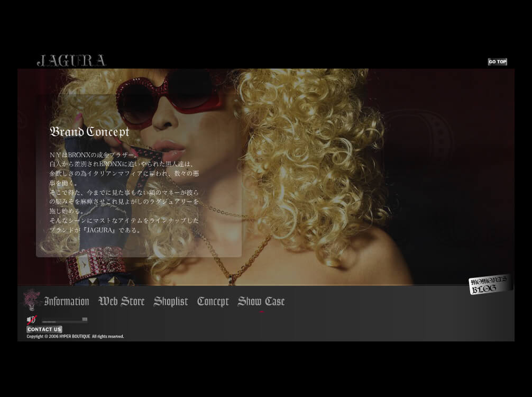Click the Japanese brand description paragraph
The height and width of the screenshot is (397, 532).
(x=124, y=193)
